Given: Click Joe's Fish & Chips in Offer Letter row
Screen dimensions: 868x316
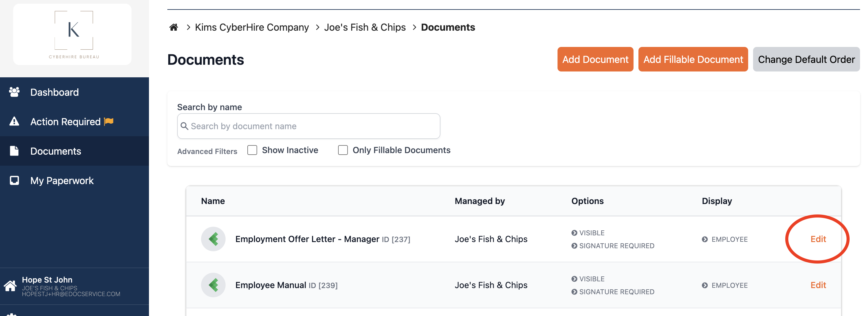Looking at the screenshot, I should pos(491,239).
